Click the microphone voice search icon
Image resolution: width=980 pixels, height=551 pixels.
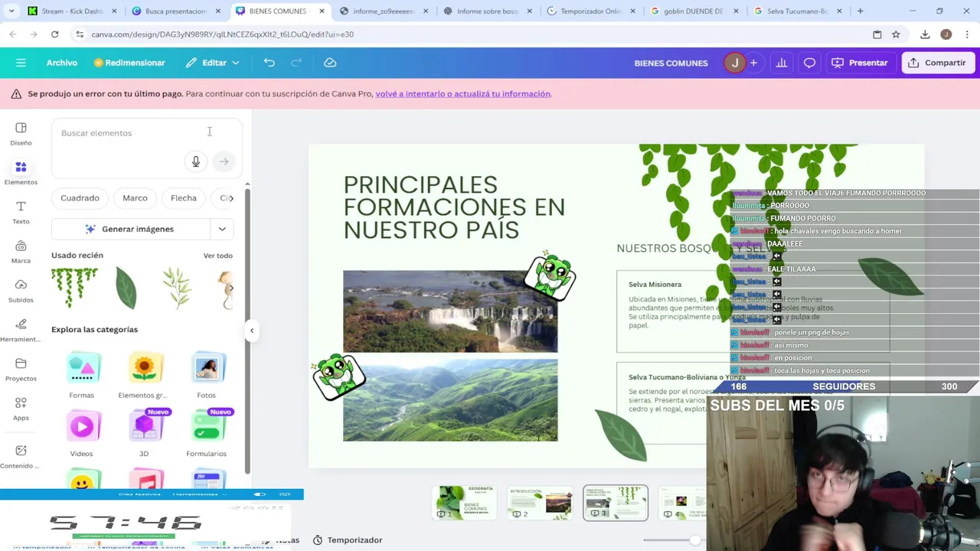[196, 161]
